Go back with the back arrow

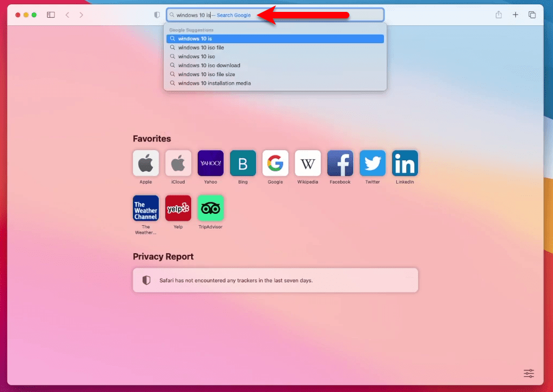click(68, 15)
